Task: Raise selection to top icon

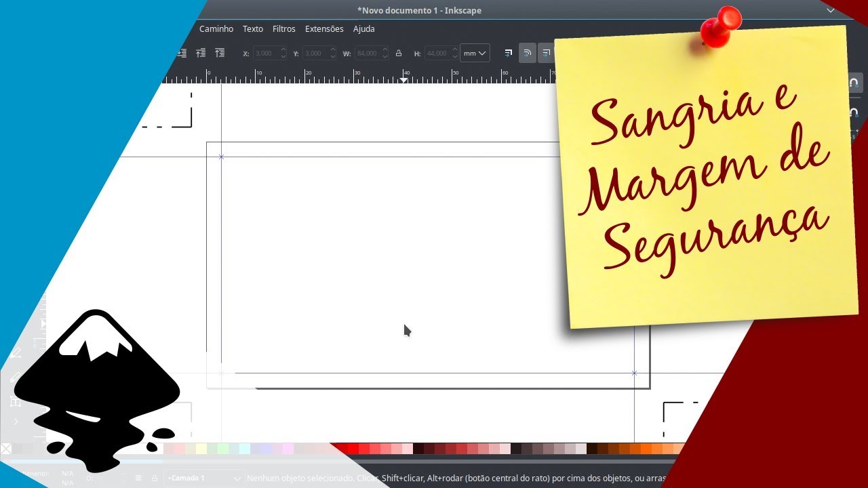Action: (219, 53)
